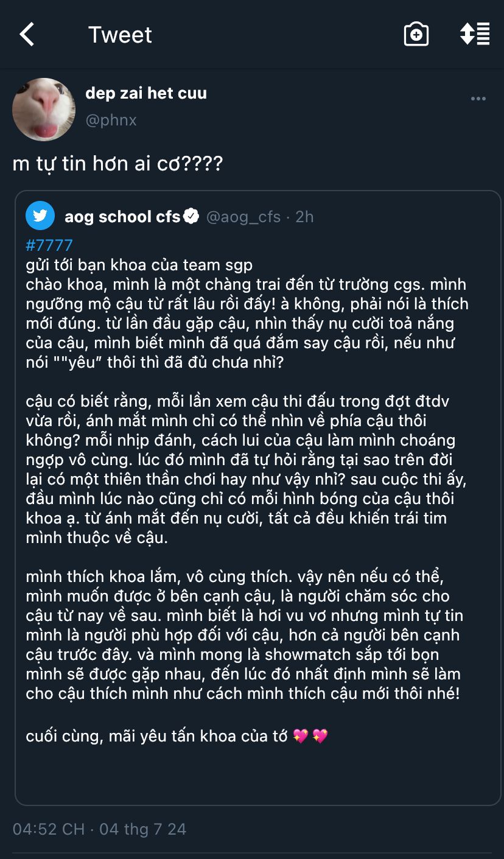Viewport: 504px width, 859px height.
Task: Open the display name dep zai het cuu
Action: [146, 93]
